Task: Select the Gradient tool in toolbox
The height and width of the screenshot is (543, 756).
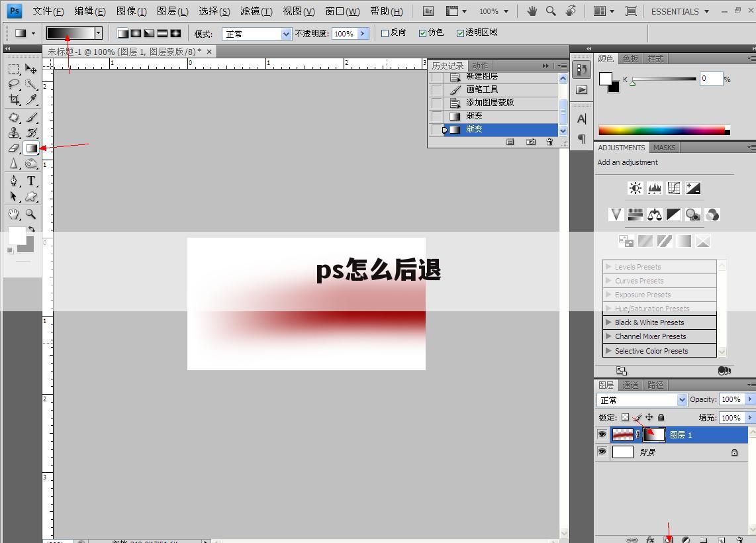Action: 31,148
